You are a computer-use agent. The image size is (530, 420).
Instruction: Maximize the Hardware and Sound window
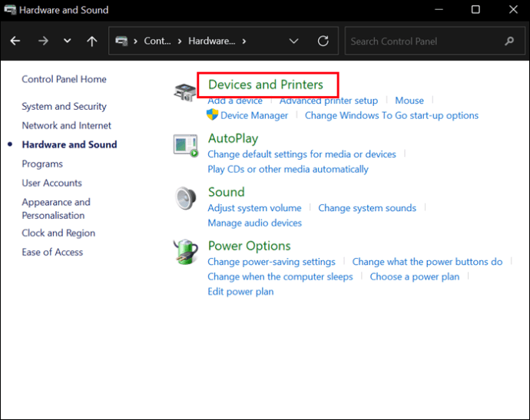tap(475, 10)
